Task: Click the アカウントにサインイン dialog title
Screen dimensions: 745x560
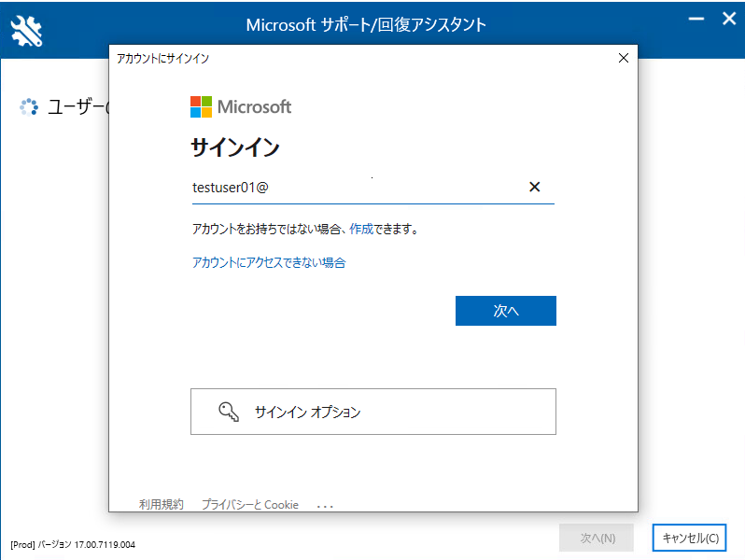Action: [163, 59]
